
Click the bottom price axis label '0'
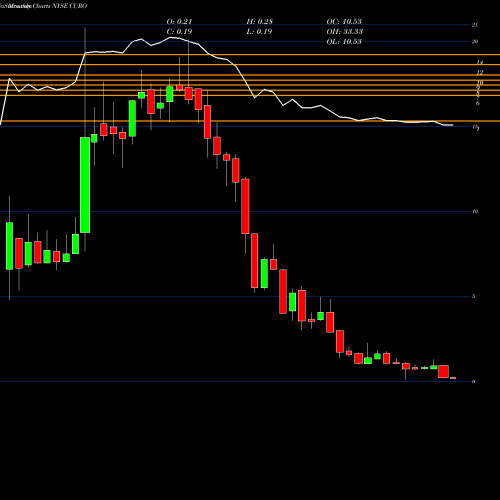point(474,381)
